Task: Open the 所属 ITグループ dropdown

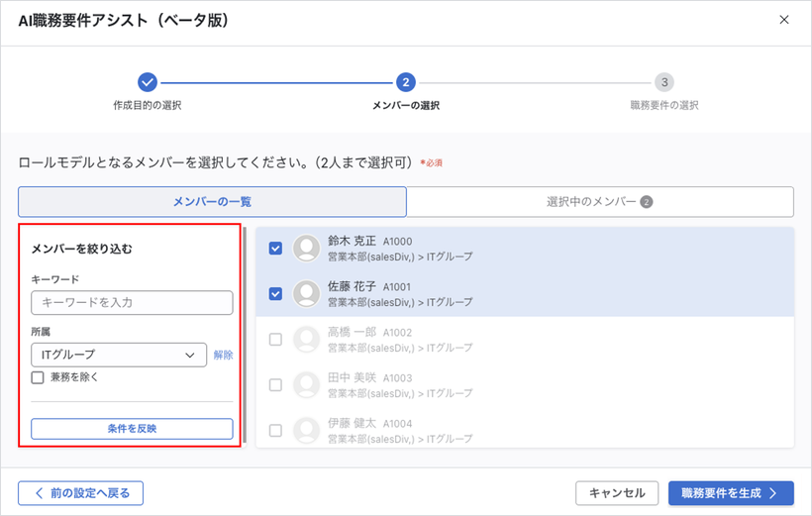Action: 119,355
